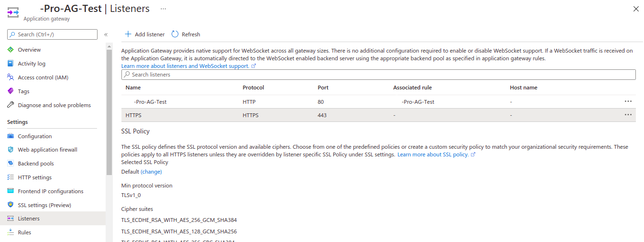Collapse the sidebar with double chevron
Screen dimensions: 644x242
point(106,34)
